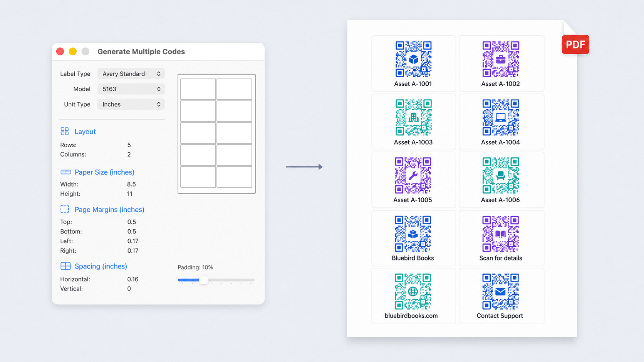Click the Bottom margin value 0.5
Image resolution: width=644 pixels, height=362 pixels.
pos(132,232)
